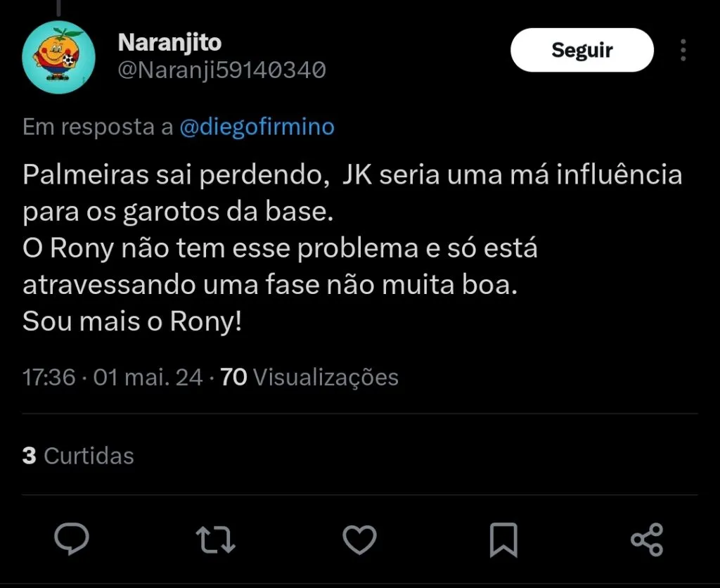Click the line "atravessando uma fase não muita boa."

click(269, 285)
